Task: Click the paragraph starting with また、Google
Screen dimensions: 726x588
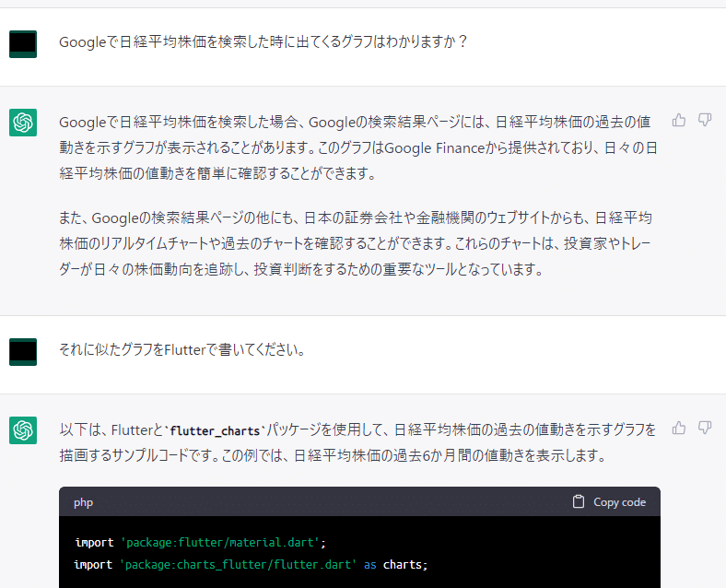Action: [x=356, y=243]
